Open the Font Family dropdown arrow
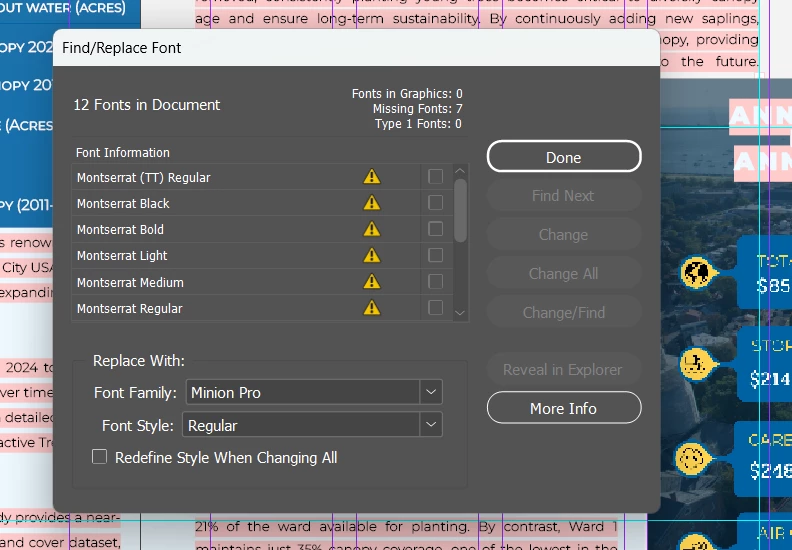 pyautogui.click(x=431, y=392)
